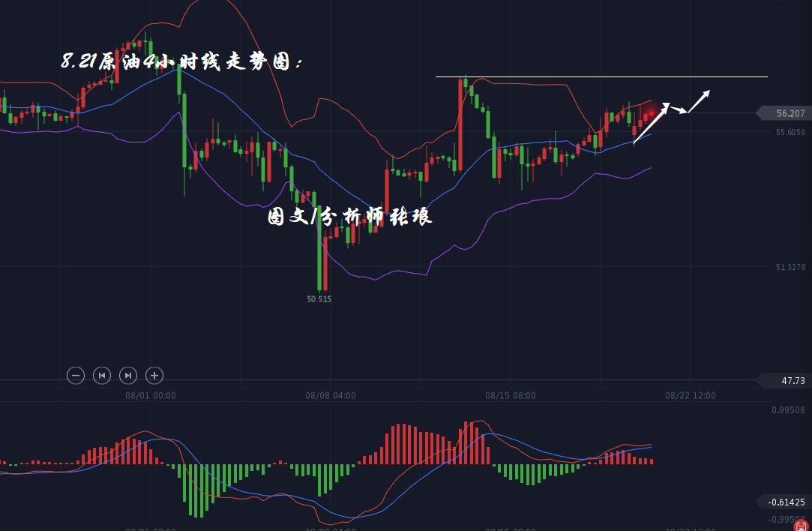Click the skip-to-previous chart navigation icon

pos(102,375)
